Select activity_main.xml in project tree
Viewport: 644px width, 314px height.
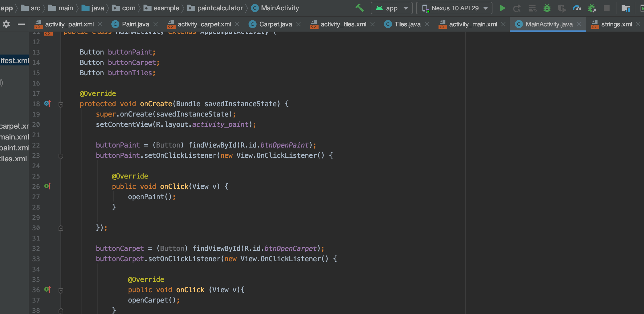click(x=14, y=137)
